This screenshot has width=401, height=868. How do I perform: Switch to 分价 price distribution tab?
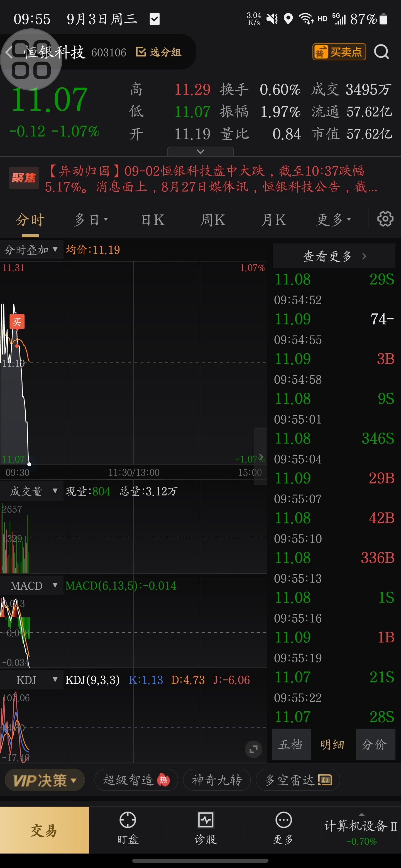point(375,744)
